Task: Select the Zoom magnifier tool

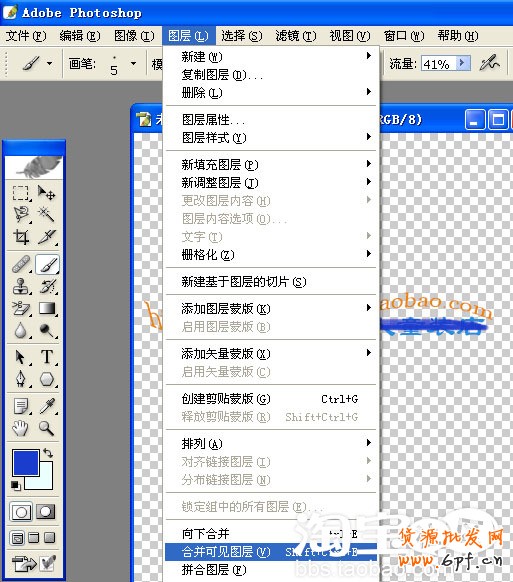Action: tap(46, 428)
